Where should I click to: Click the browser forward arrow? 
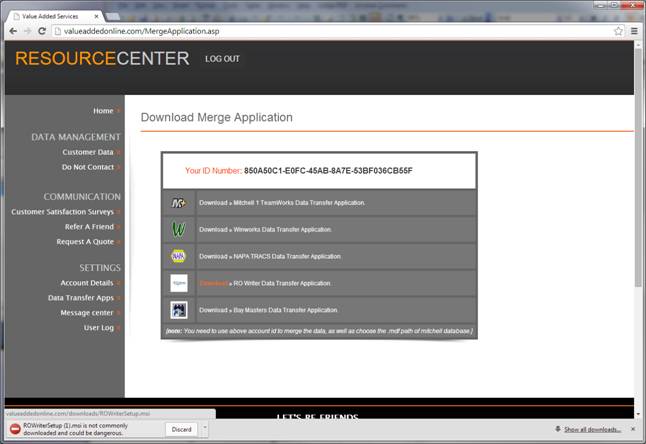tap(28, 31)
